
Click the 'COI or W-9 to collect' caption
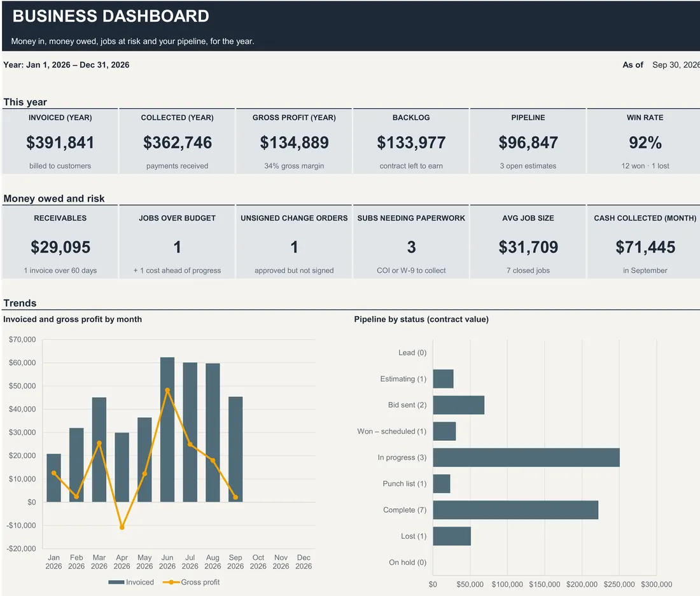tap(411, 270)
